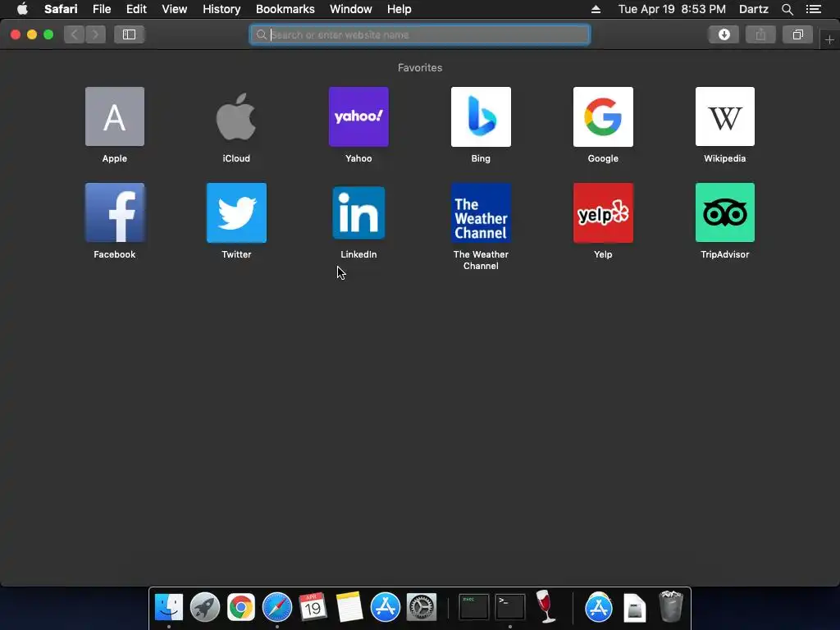Show the Safari sidebar
Screen dimensions: 840x630
point(129,34)
